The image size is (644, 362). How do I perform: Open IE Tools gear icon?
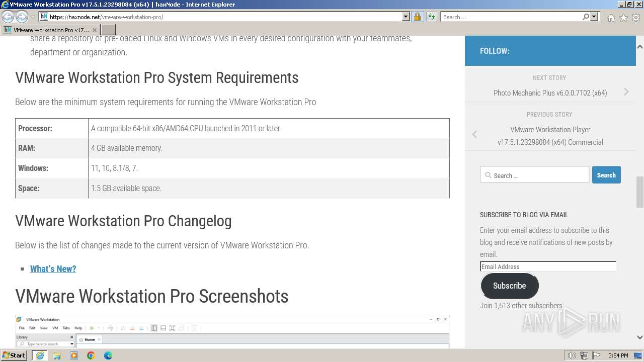click(636, 18)
